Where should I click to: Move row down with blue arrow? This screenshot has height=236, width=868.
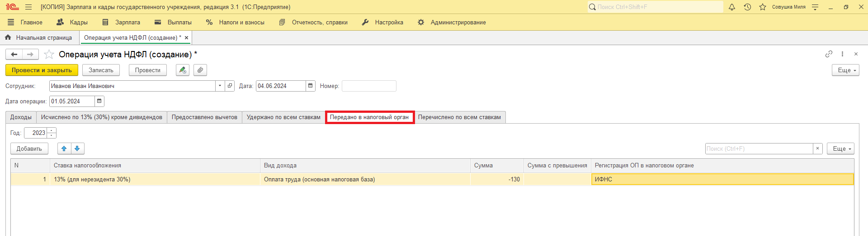[x=77, y=149]
